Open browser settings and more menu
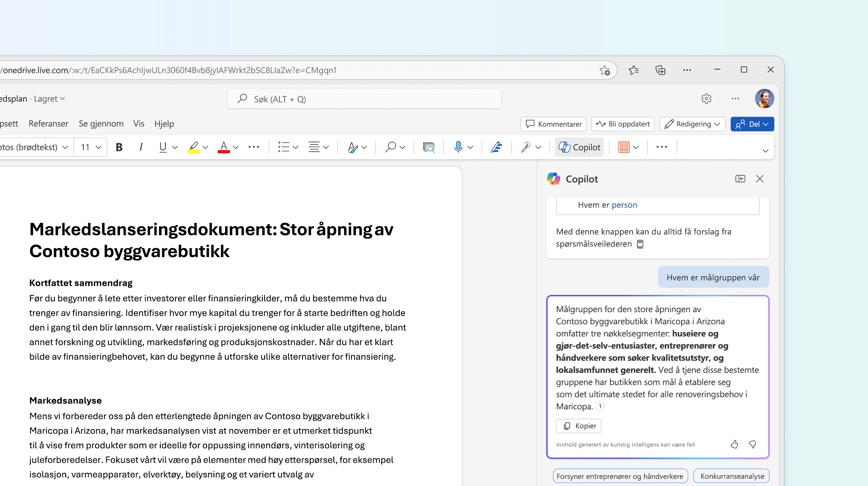 [x=687, y=70]
